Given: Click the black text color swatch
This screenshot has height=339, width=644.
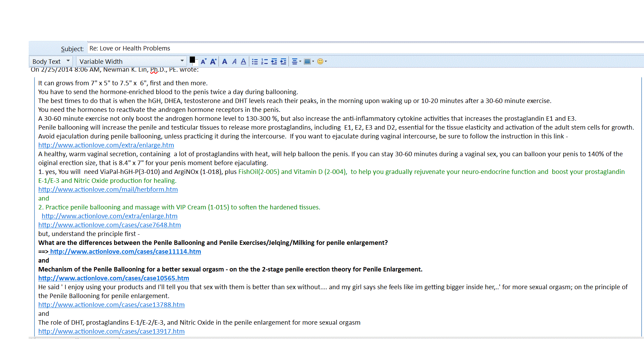Looking at the screenshot, I should coord(192,60).
